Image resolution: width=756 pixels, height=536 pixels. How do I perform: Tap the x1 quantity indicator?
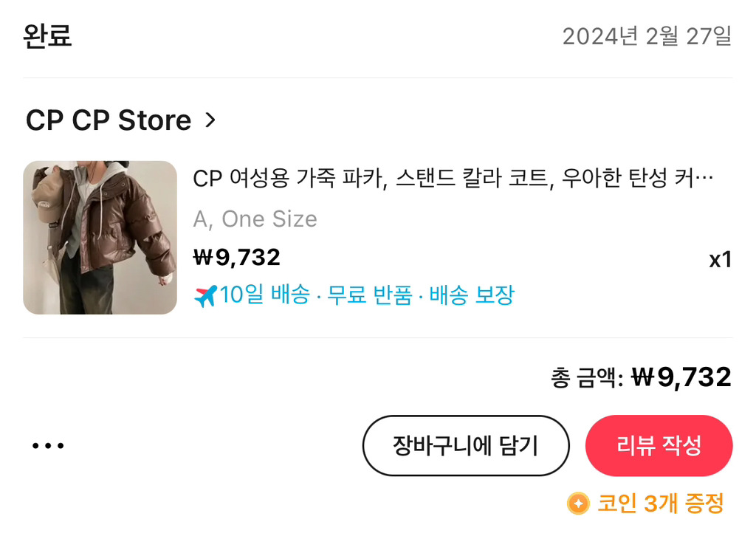721,260
